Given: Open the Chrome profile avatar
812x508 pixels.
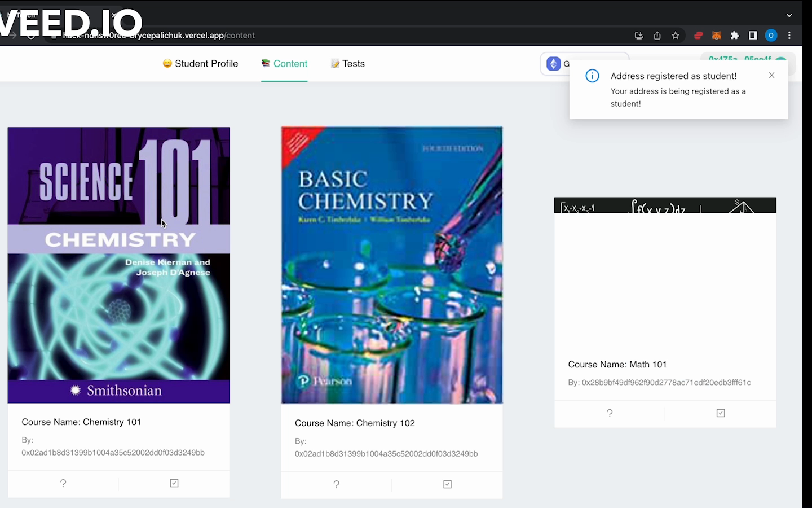Looking at the screenshot, I should pos(771,36).
